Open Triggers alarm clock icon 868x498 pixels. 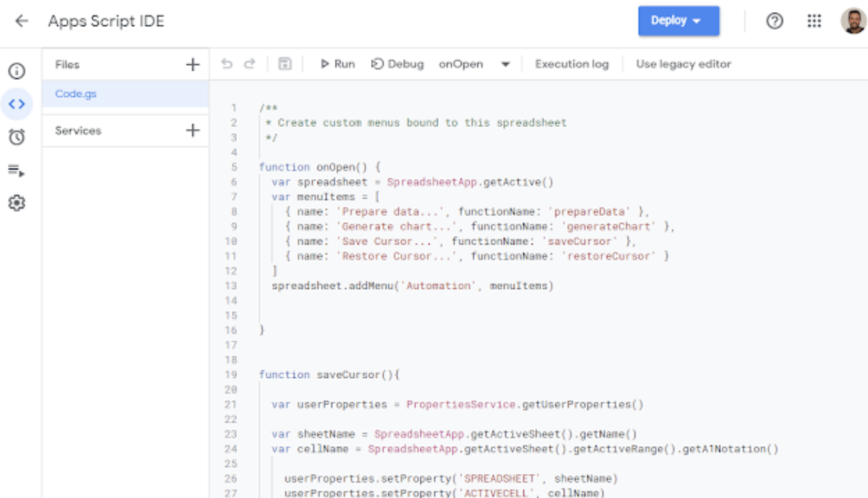click(17, 137)
